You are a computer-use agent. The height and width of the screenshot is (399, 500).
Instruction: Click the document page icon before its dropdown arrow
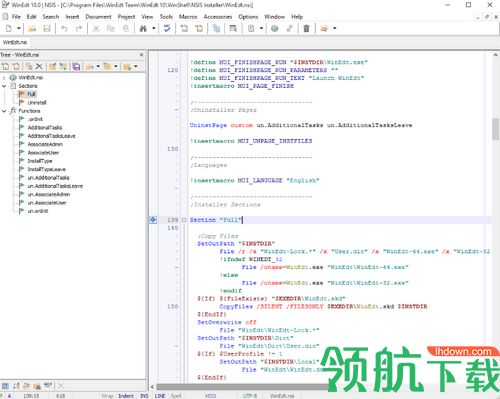pyautogui.click(x=251, y=29)
